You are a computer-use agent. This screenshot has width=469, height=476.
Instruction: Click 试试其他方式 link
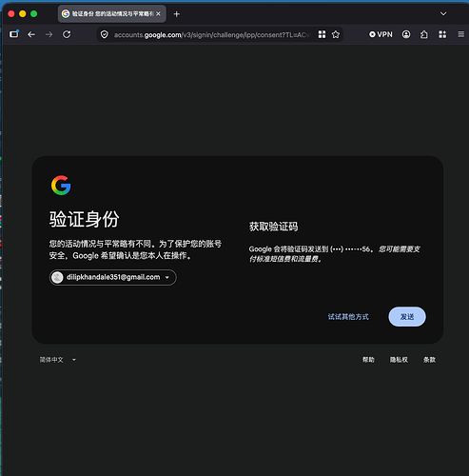pos(348,317)
